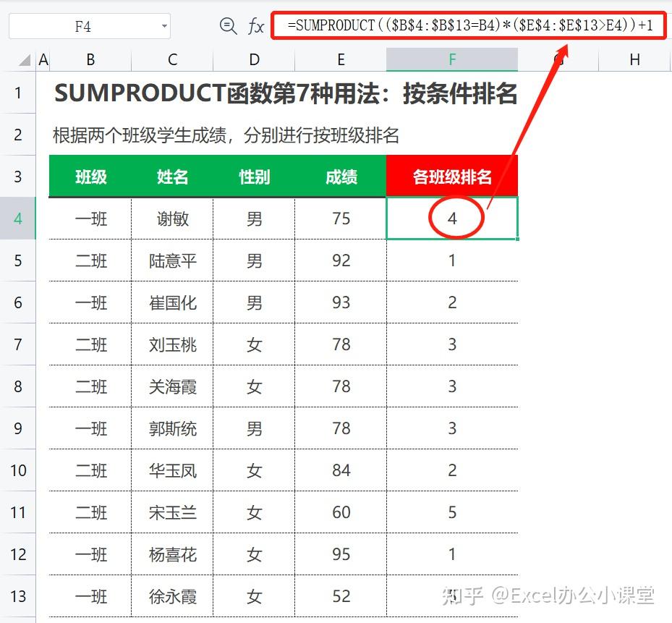Click the fx insert function icon
672x623 pixels.
click(255, 25)
